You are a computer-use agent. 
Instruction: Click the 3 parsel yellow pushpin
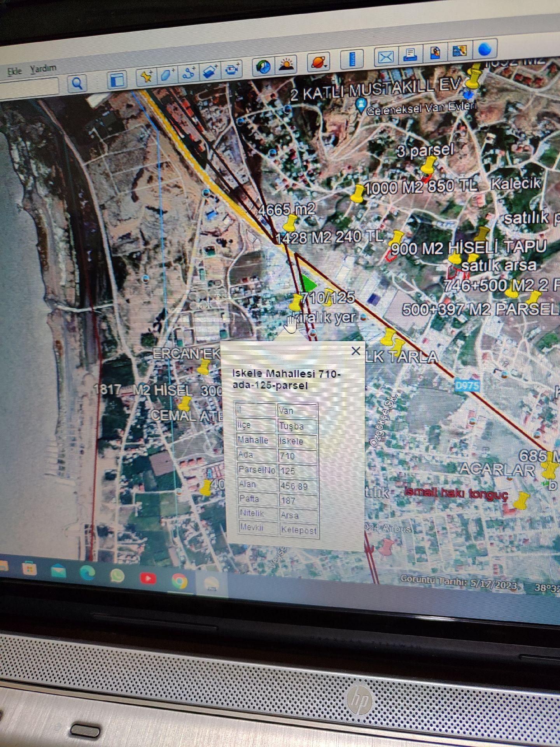pyautogui.click(x=428, y=166)
